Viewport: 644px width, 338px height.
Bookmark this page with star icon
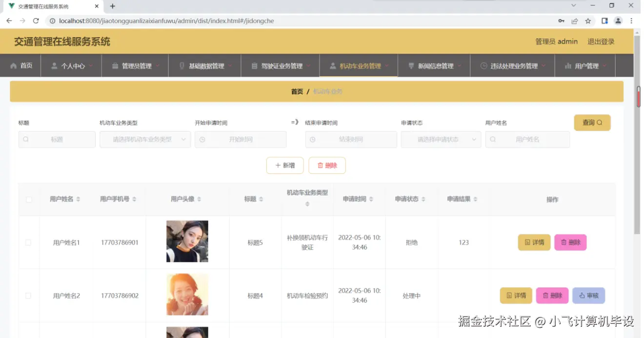pos(588,21)
